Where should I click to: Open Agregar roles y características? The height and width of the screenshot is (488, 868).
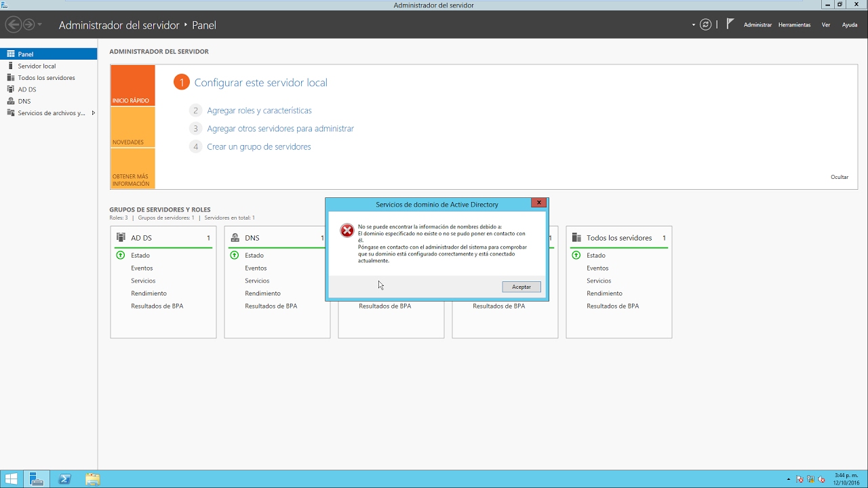pyautogui.click(x=259, y=110)
